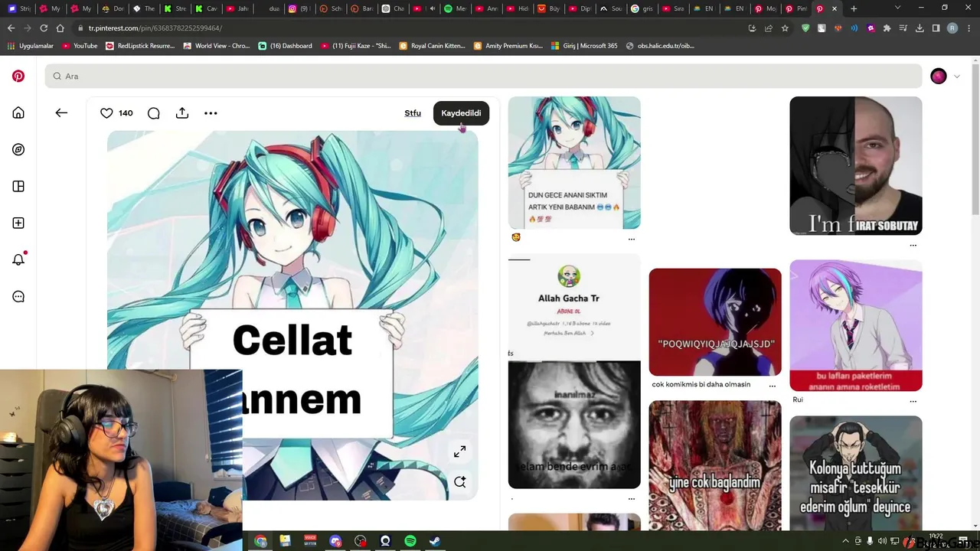Open YouTube bookmark
Screen dimensions: 980x551
[x=80, y=46]
